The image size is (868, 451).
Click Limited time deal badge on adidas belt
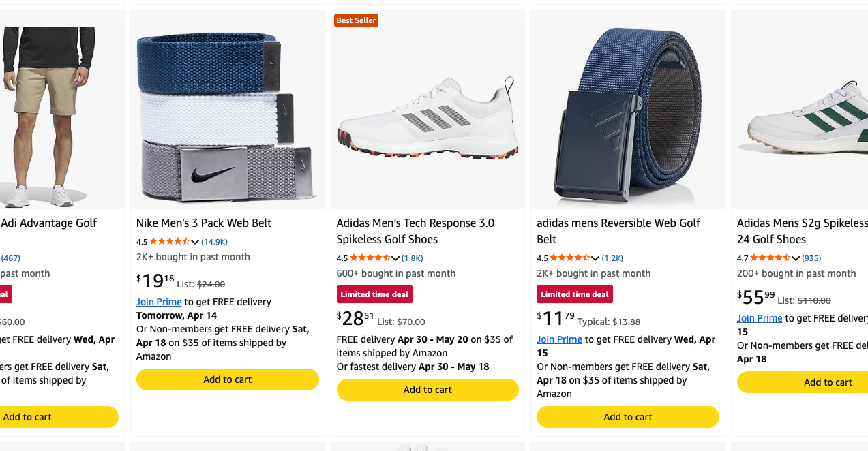click(x=575, y=294)
